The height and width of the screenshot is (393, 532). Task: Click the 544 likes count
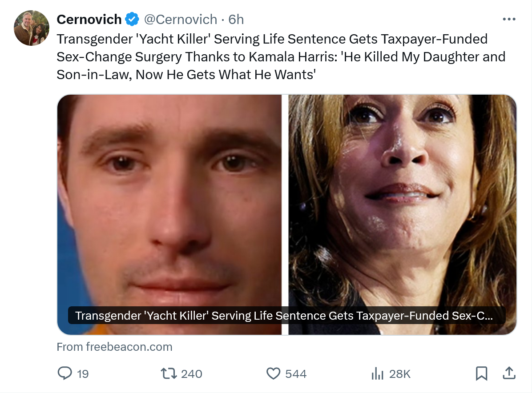tap(296, 374)
